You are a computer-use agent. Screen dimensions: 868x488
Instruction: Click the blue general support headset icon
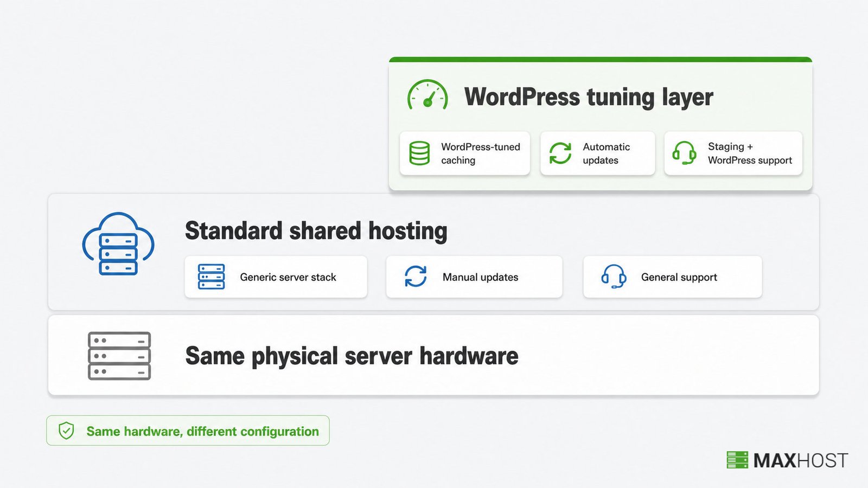pos(614,277)
